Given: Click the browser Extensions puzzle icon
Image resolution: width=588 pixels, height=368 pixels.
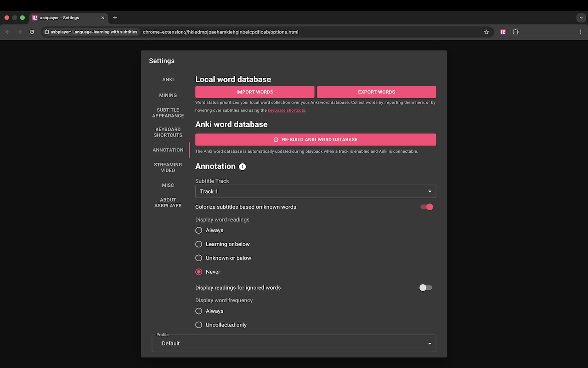Looking at the screenshot, I should pos(515,32).
